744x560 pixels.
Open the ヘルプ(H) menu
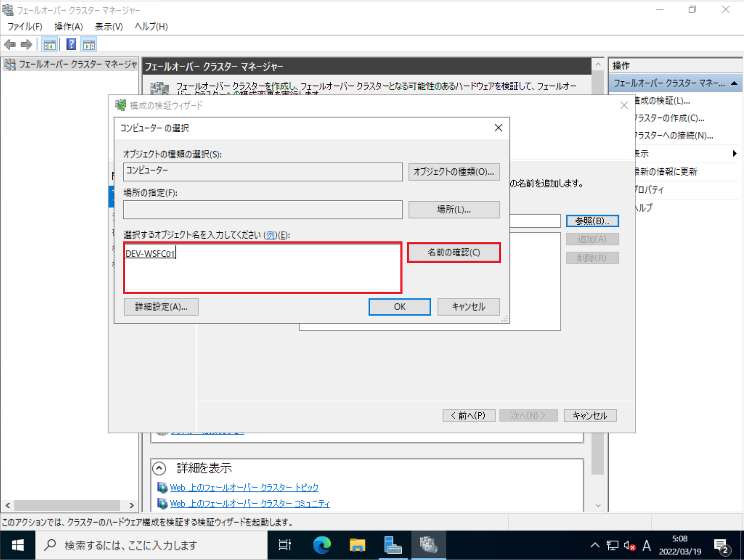151,27
